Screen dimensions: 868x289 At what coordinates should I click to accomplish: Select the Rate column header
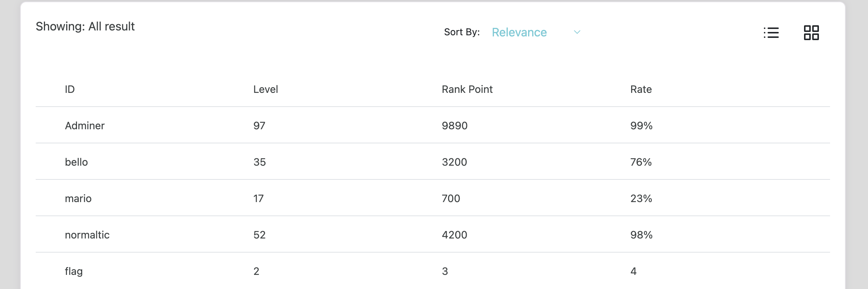click(641, 89)
